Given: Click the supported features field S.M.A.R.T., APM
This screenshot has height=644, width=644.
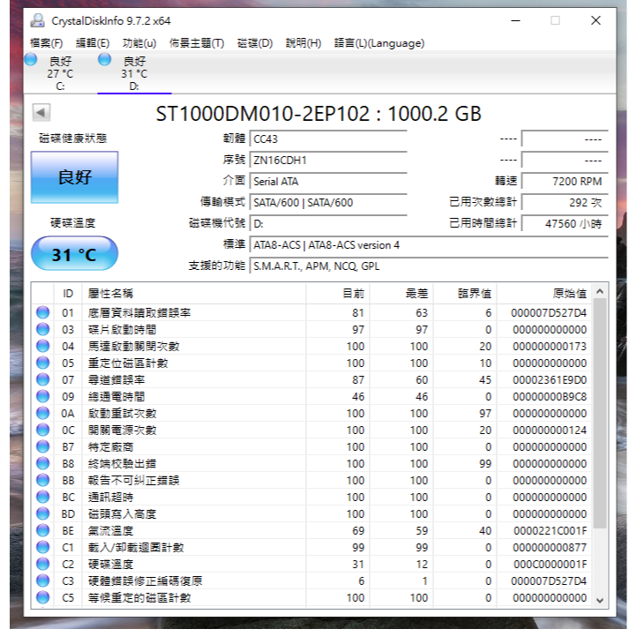Looking at the screenshot, I should (x=429, y=266).
